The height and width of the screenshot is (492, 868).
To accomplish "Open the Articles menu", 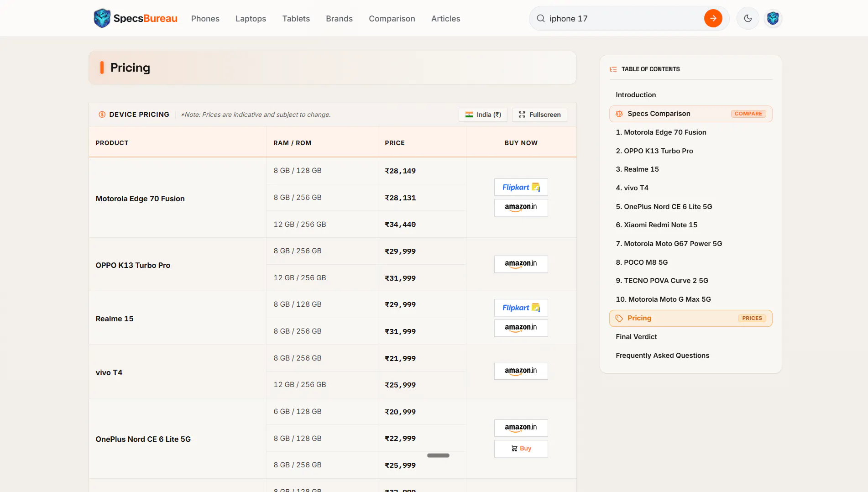I will tap(445, 19).
